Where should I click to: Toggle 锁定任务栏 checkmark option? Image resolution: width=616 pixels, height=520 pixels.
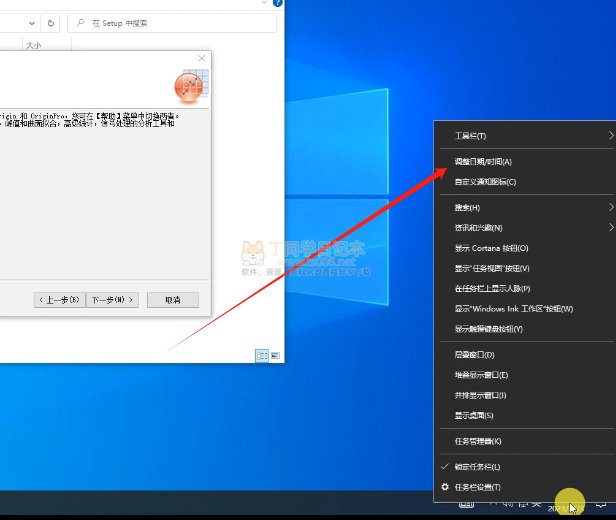(485, 467)
